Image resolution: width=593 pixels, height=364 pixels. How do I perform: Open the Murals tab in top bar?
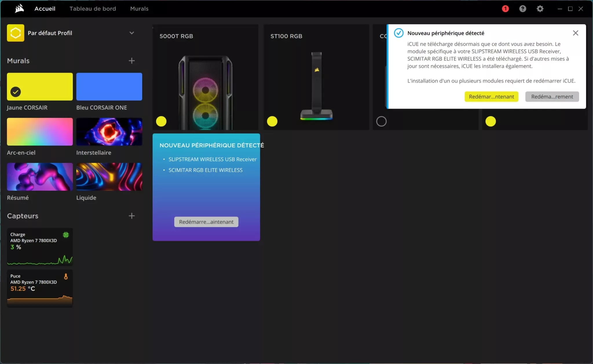[139, 9]
